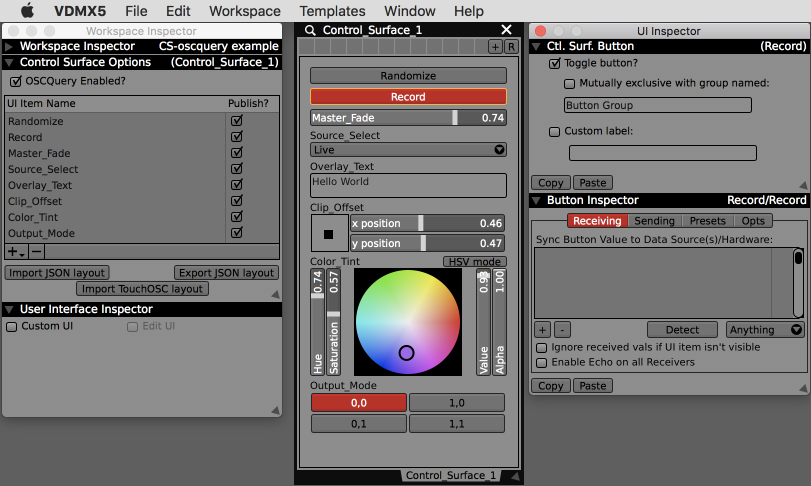Expand the Workspace Inspector section
811x486 pixels.
click(8, 47)
